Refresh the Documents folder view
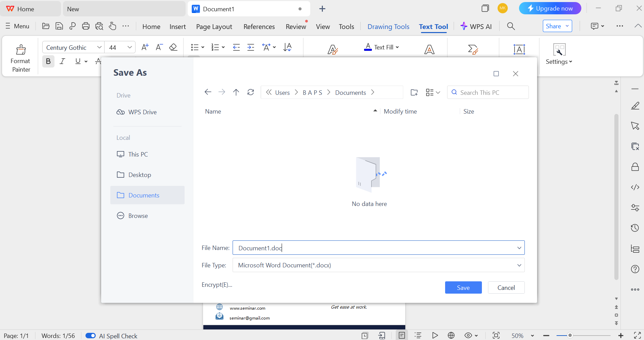 (251, 92)
